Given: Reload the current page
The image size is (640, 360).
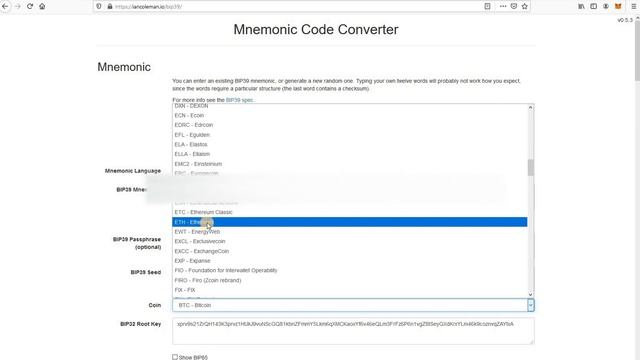Looking at the screenshot, I should pyautogui.click(x=30, y=7).
